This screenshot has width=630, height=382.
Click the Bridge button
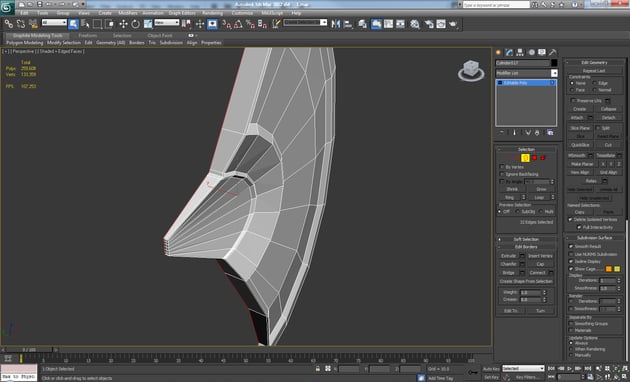pyautogui.click(x=509, y=272)
